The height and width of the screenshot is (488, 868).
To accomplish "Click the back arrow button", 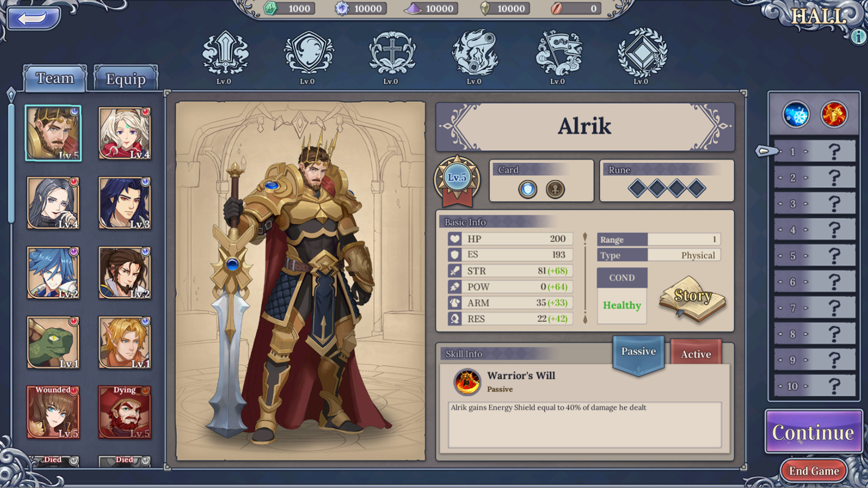I will point(34,18).
